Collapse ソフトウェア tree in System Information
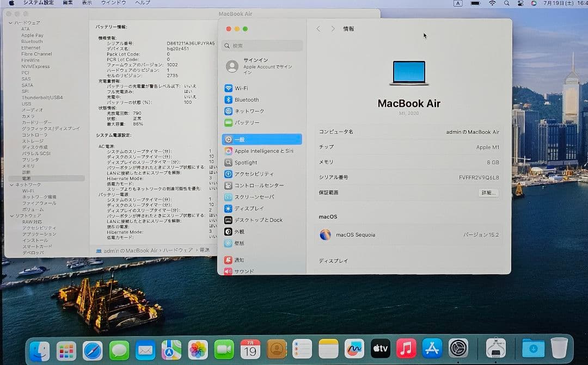This screenshot has width=588, height=365. click(x=11, y=216)
